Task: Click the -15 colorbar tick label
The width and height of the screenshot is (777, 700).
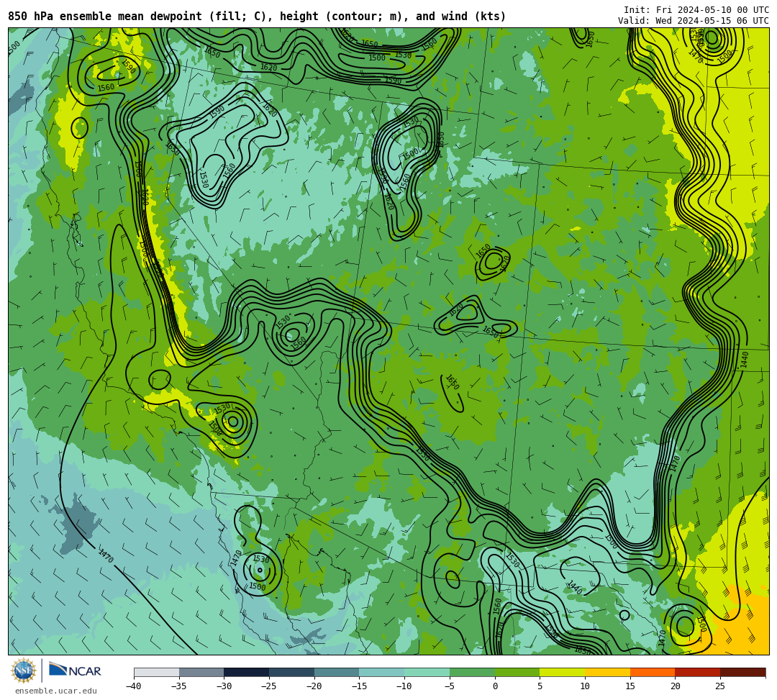Action: click(359, 686)
